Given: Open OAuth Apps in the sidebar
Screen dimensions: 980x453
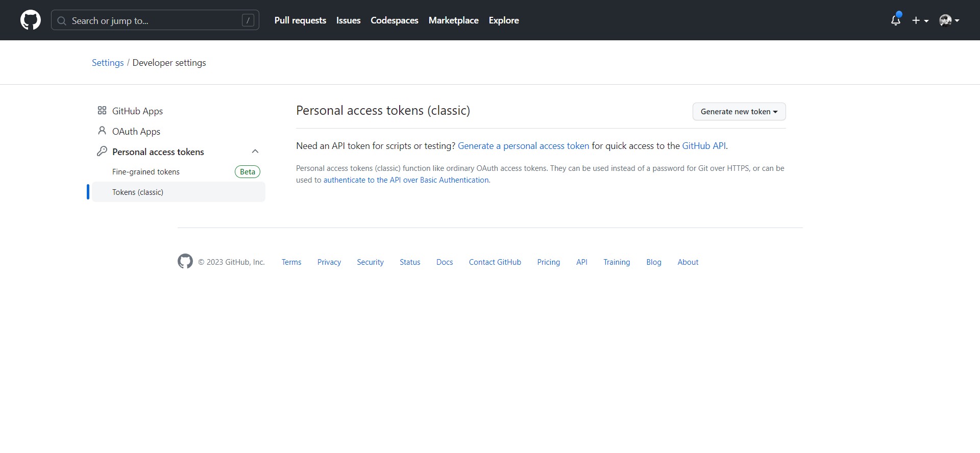Looking at the screenshot, I should [179, 131].
